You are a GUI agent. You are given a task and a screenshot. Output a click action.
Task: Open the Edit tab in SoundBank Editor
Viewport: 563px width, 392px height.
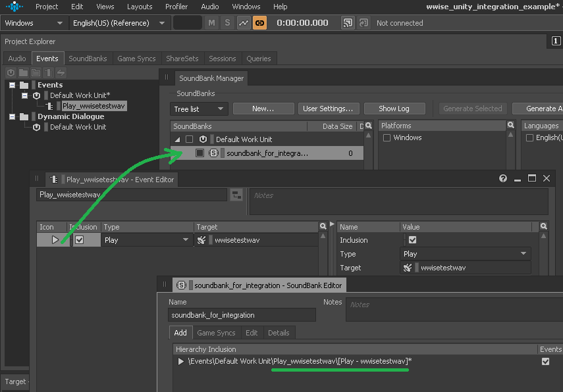(252, 333)
